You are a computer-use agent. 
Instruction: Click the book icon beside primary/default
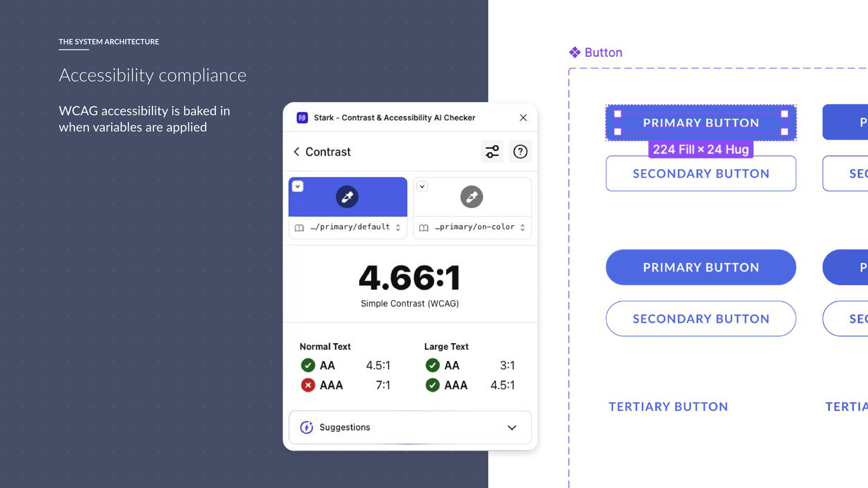(299, 228)
